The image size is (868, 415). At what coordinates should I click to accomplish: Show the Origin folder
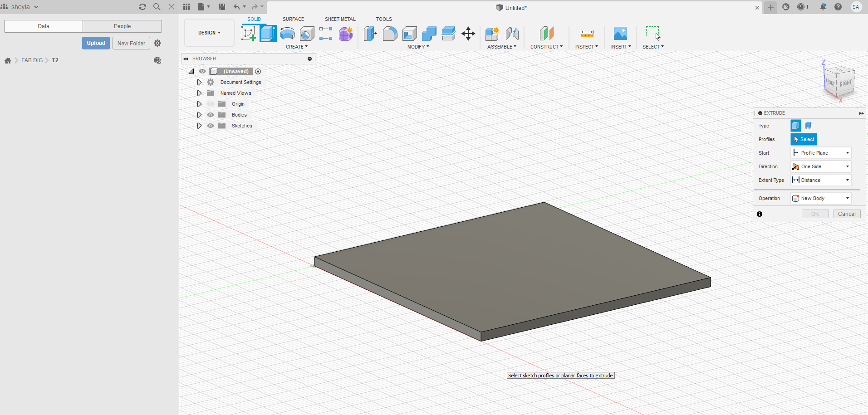[211, 104]
